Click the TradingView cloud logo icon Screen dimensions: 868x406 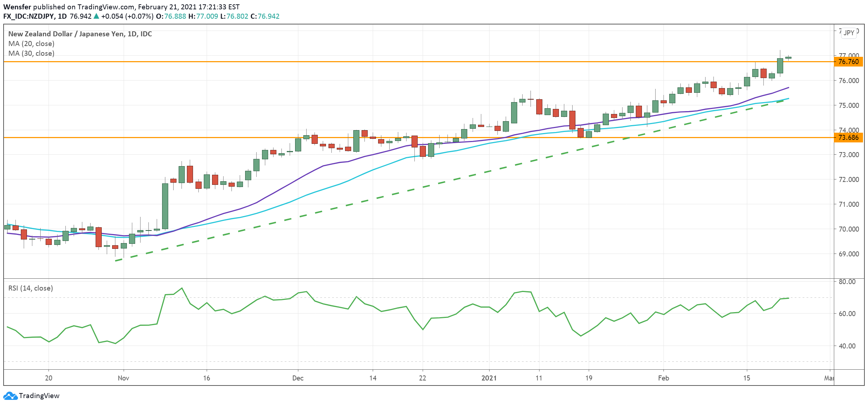(10, 396)
